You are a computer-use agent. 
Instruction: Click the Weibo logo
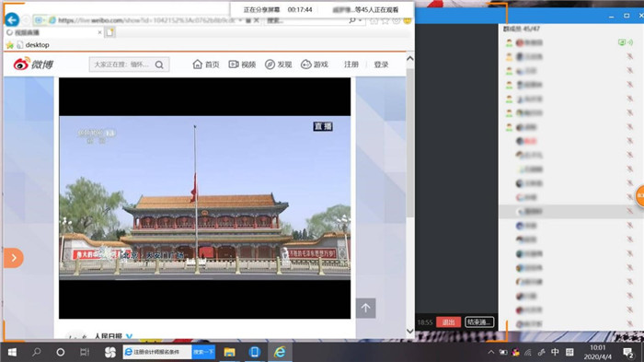point(33,64)
